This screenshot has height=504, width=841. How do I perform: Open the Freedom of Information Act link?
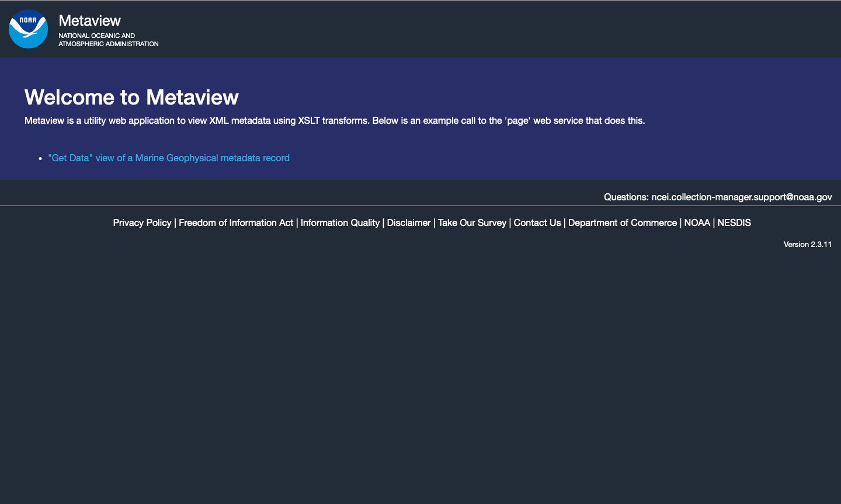(x=236, y=223)
